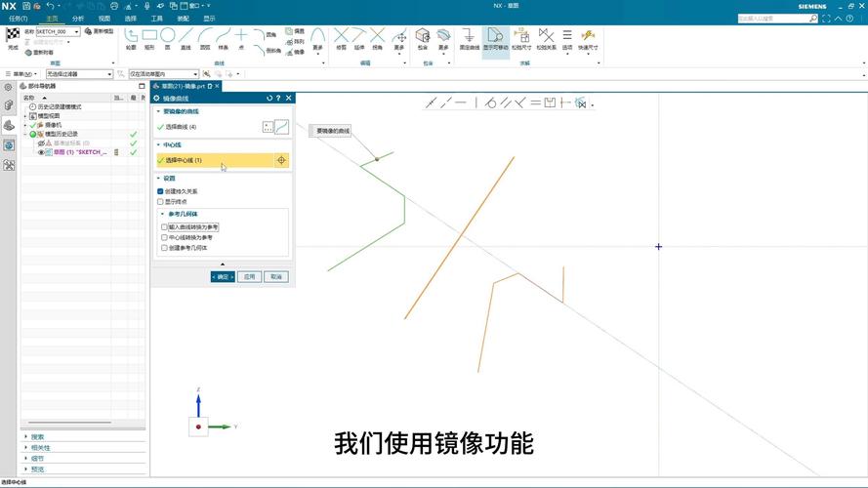Switch to the View (视图) ribbon tab

[104, 19]
